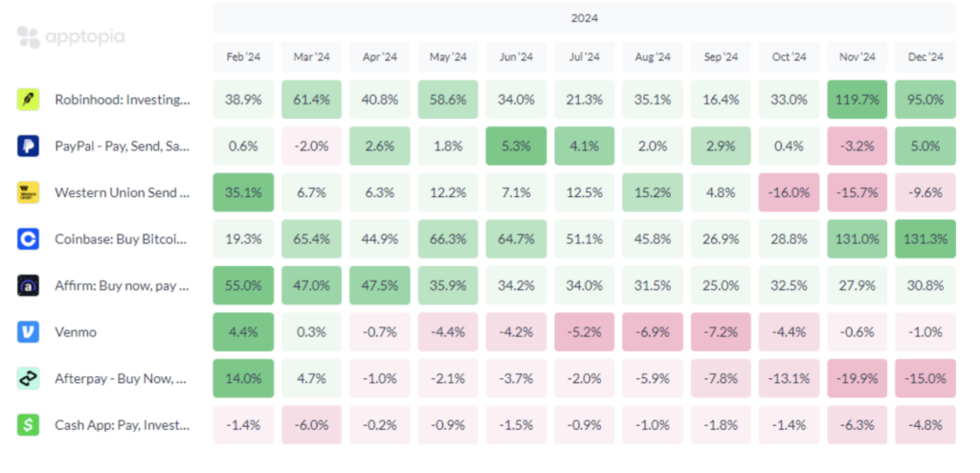
Task: Click the Affirm app icon
Action: pos(28,285)
